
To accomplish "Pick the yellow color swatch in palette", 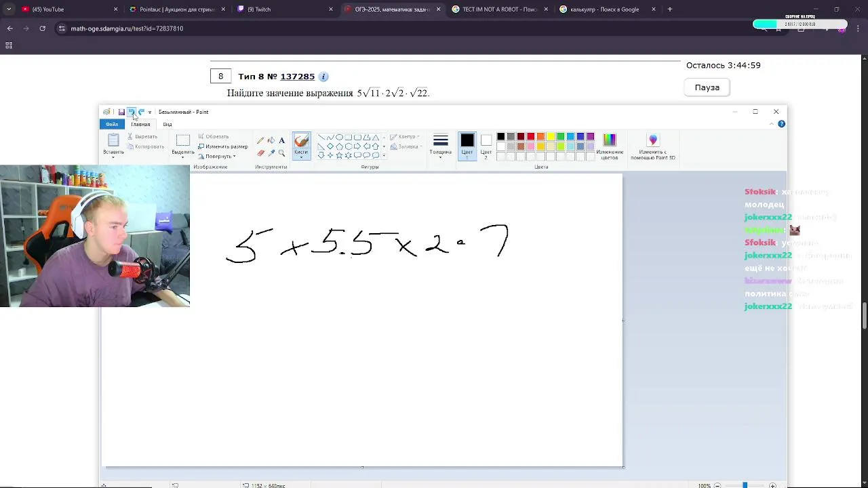I will click(x=551, y=137).
